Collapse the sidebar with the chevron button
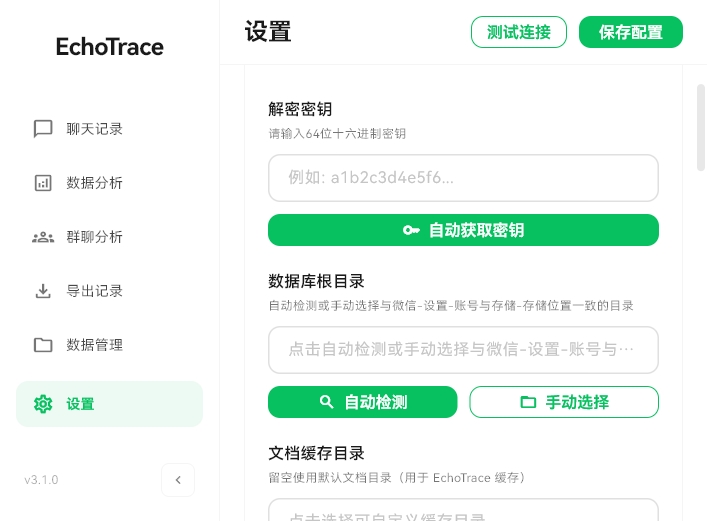Screen dimensions: 707x521 (178, 480)
